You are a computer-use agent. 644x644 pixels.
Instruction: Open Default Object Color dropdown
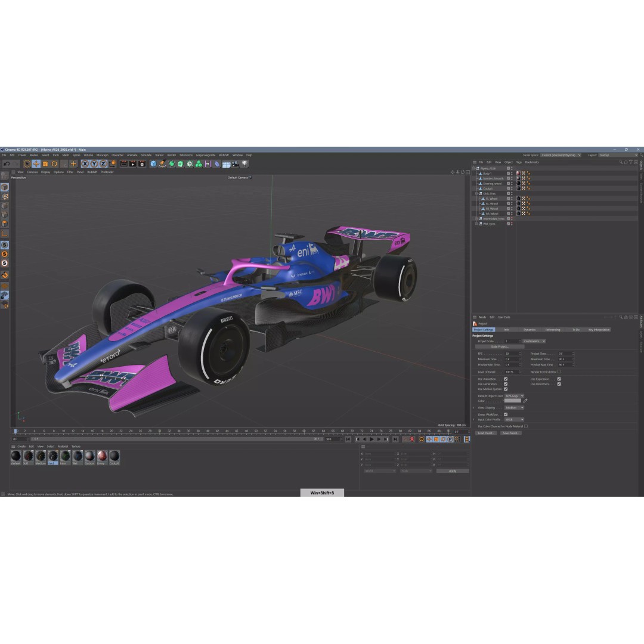(x=514, y=396)
